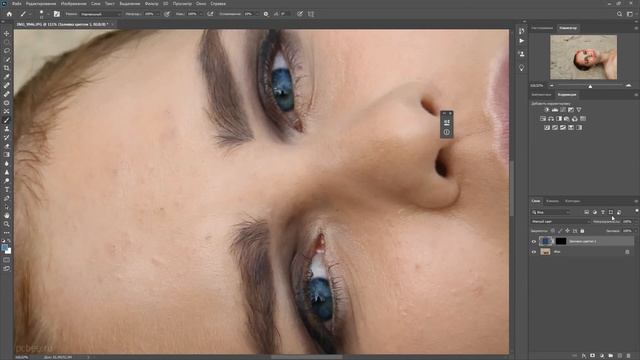Open smoothing options gear dropdown
The image size is (640, 360).
(x=266, y=14)
